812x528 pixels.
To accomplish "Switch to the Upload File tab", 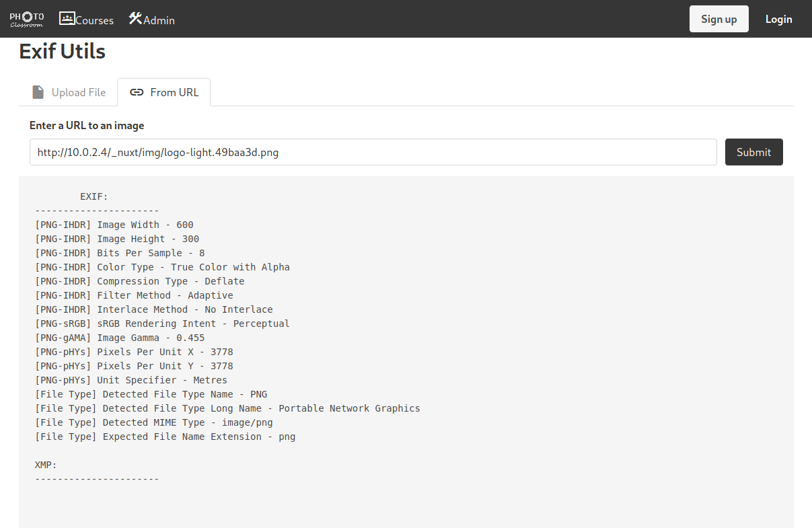I will tap(69, 92).
